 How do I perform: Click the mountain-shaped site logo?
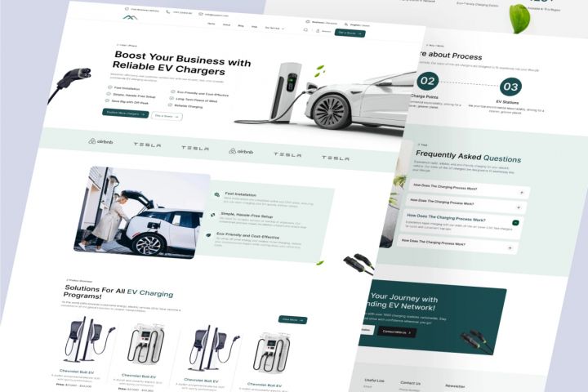tap(130, 17)
